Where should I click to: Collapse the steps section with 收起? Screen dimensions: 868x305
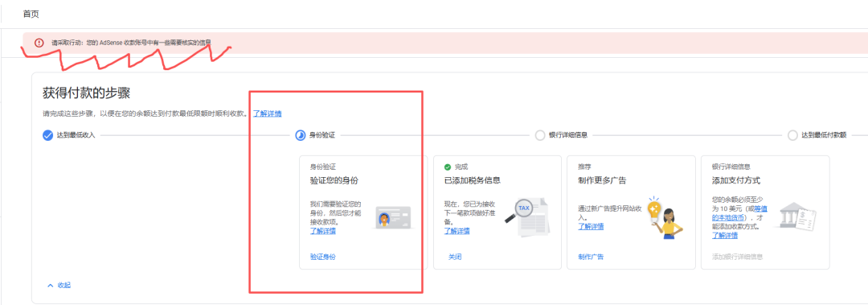tap(59, 285)
